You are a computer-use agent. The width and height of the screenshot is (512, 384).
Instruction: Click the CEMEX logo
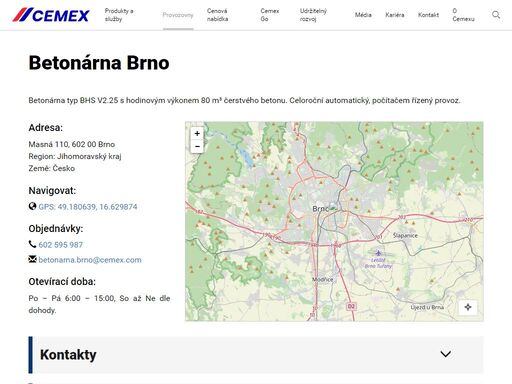[x=51, y=15]
